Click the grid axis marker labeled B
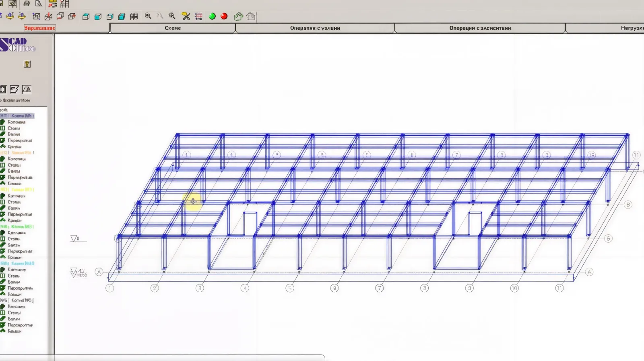The image size is (644, 361). (x=627, y=205)
